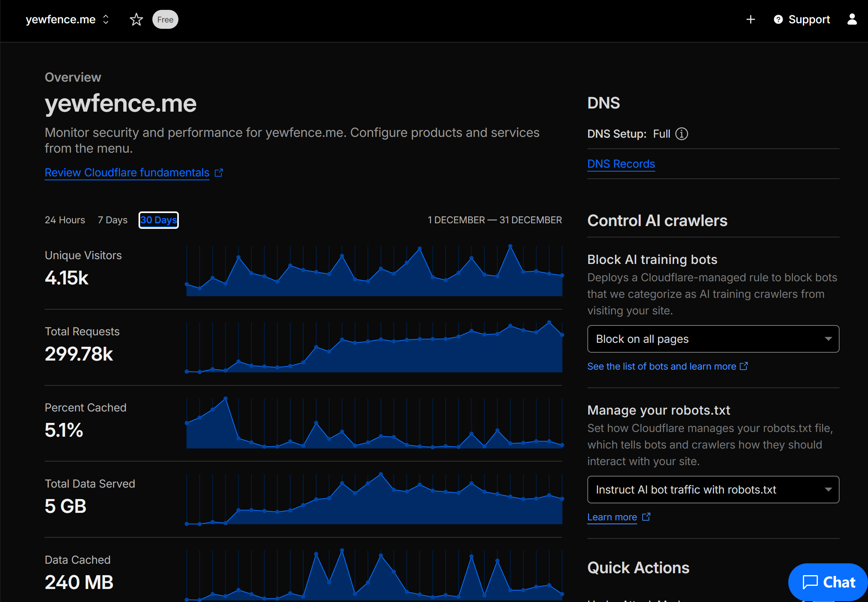Click the external link icon next to Learn more
Image resolution: width=868 pixels, height=602 pixels.
[x=647, y=517]
